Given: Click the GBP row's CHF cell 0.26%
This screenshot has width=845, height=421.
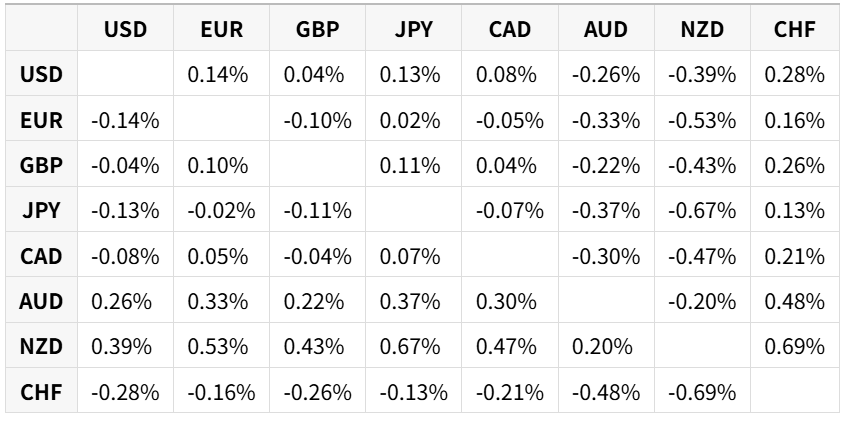Looking at the screenshot, I should tap(794, 164).
